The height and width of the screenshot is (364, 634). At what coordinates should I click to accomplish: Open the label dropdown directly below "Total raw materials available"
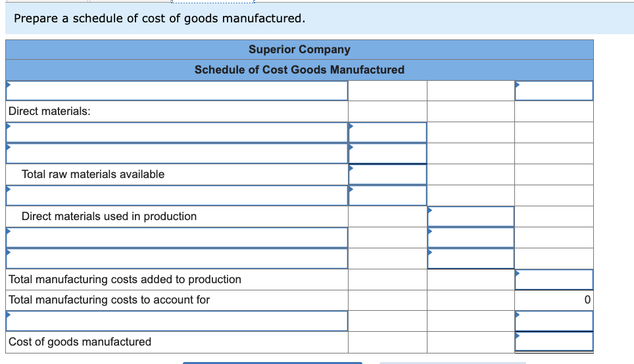(177, 196)
